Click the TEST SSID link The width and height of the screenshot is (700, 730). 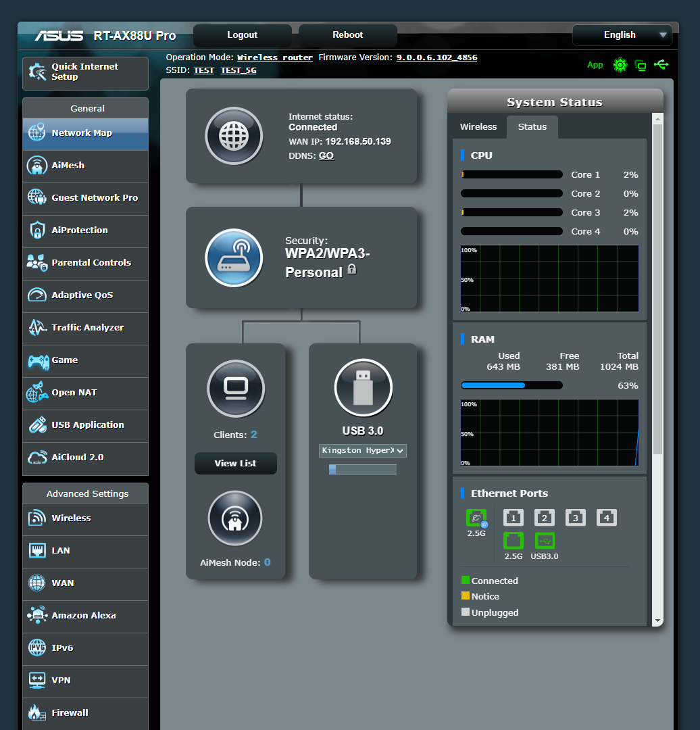204,70
